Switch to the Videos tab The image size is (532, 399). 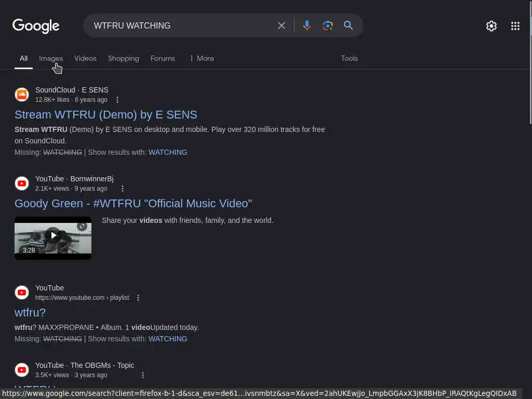coord(86,58)
